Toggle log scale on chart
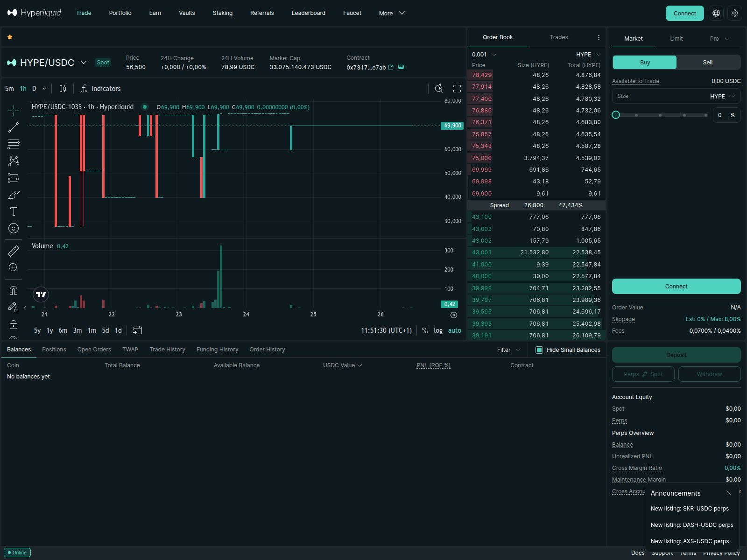 438,330
